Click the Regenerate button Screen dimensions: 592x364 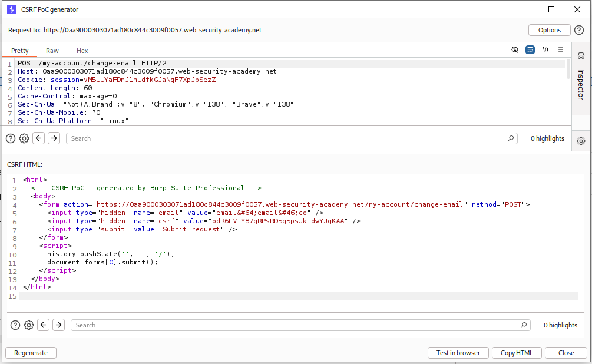click(31, 353)
